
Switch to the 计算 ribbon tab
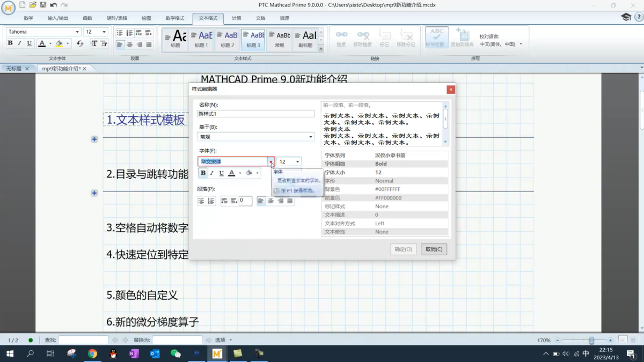tap(237, 18)
